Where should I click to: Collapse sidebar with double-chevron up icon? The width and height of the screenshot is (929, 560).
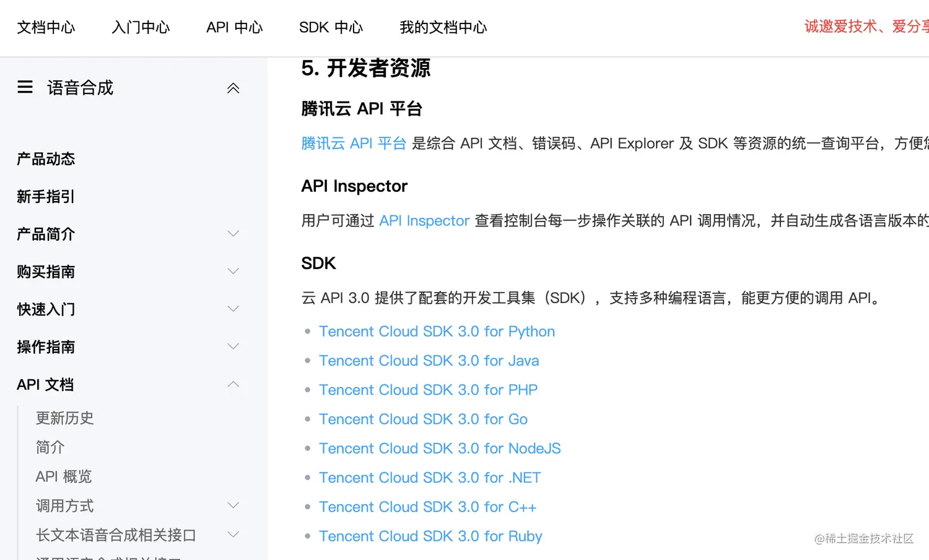[x=233, y=88]
